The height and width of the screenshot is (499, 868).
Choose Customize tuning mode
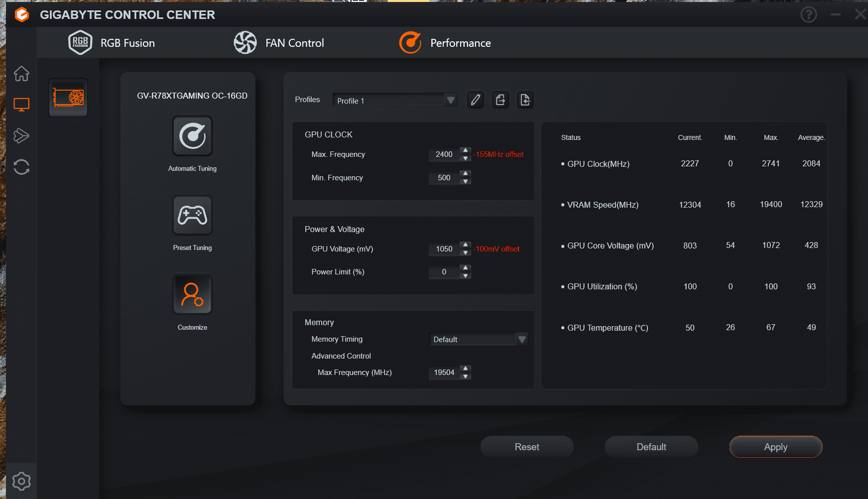(192, 294)
